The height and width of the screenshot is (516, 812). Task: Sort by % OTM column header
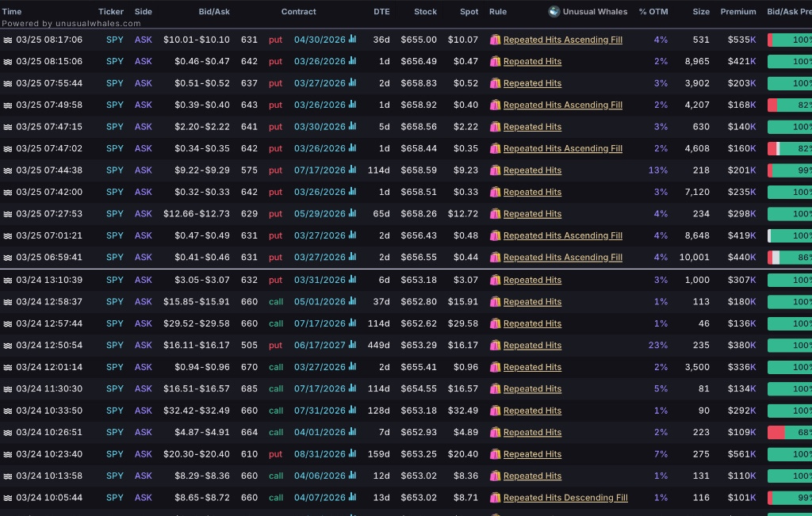click(653, 11)
